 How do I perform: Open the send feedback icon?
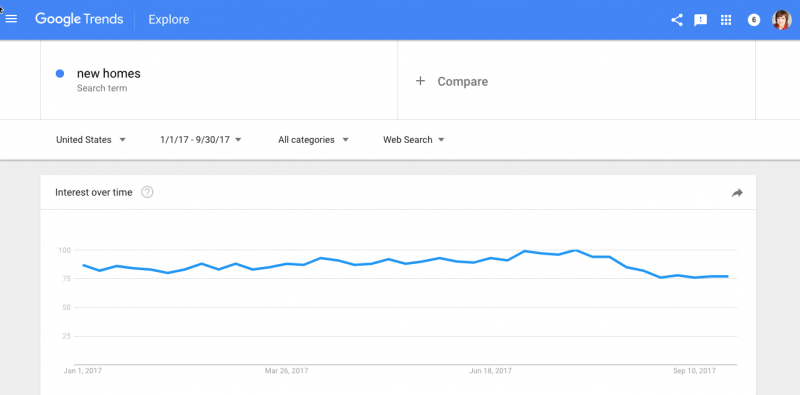tap(701, 20)
